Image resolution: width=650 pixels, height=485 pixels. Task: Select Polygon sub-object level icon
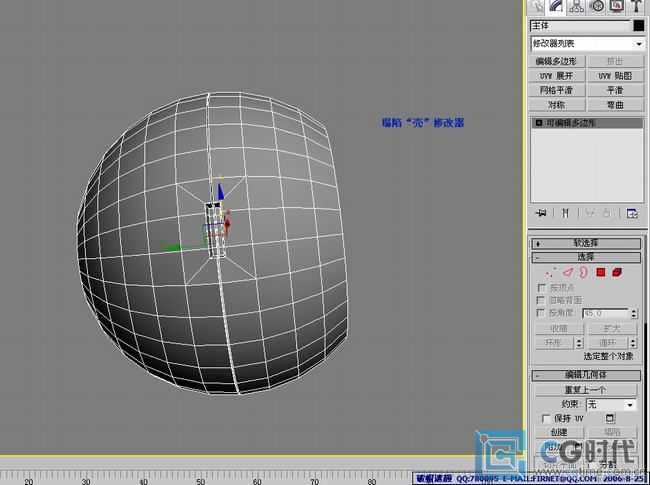tap(601, 272)
